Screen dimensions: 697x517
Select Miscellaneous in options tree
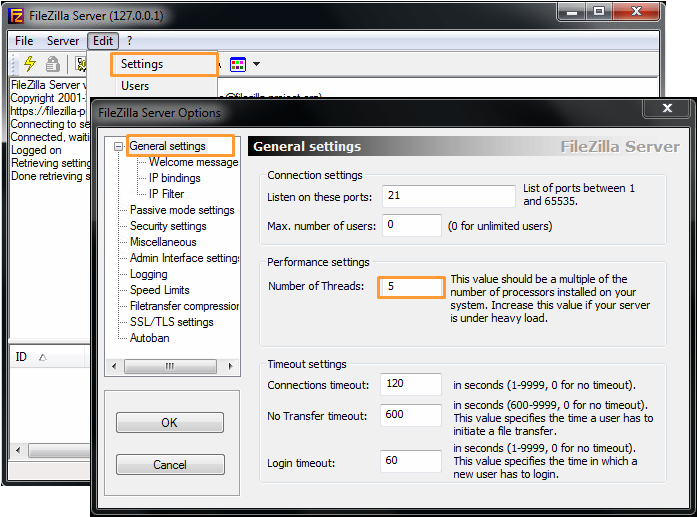point(163,242)
